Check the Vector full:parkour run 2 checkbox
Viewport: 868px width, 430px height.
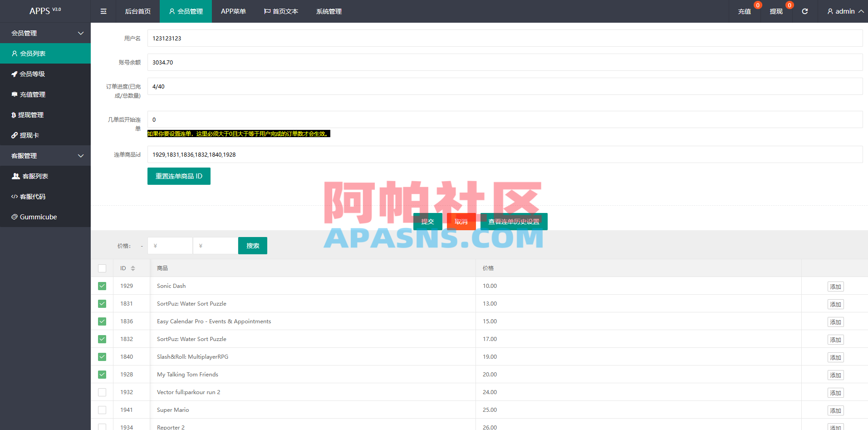click(102, 392)
